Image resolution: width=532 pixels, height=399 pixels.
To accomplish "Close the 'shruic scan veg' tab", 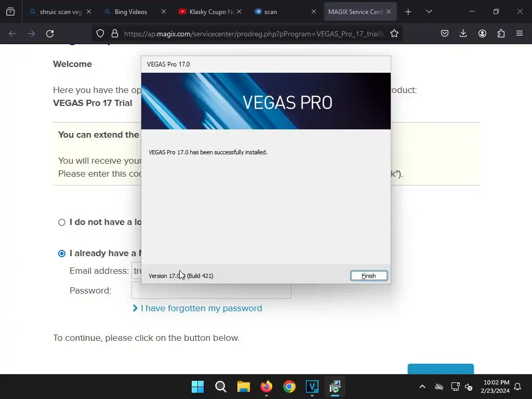I will [89, 11].
